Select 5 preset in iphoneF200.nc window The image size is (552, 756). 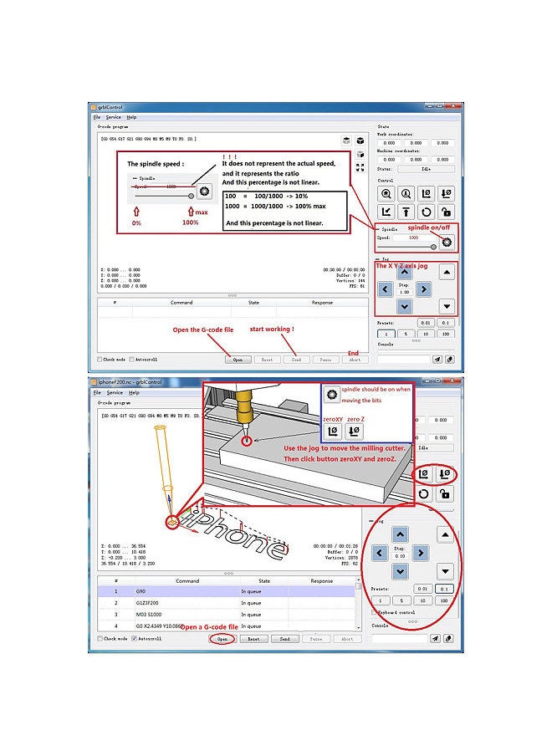(401, 600)
